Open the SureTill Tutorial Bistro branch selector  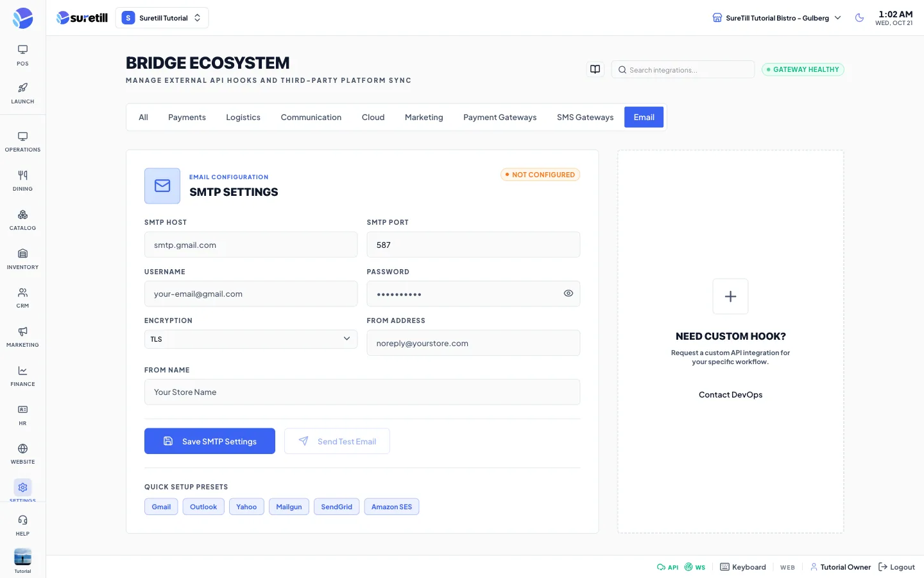coord(776,18)
